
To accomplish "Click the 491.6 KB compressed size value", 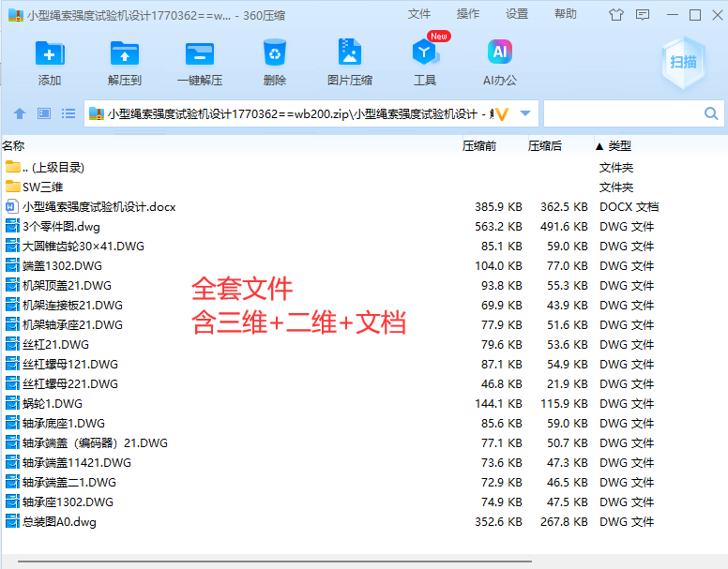I will (564, 226).
